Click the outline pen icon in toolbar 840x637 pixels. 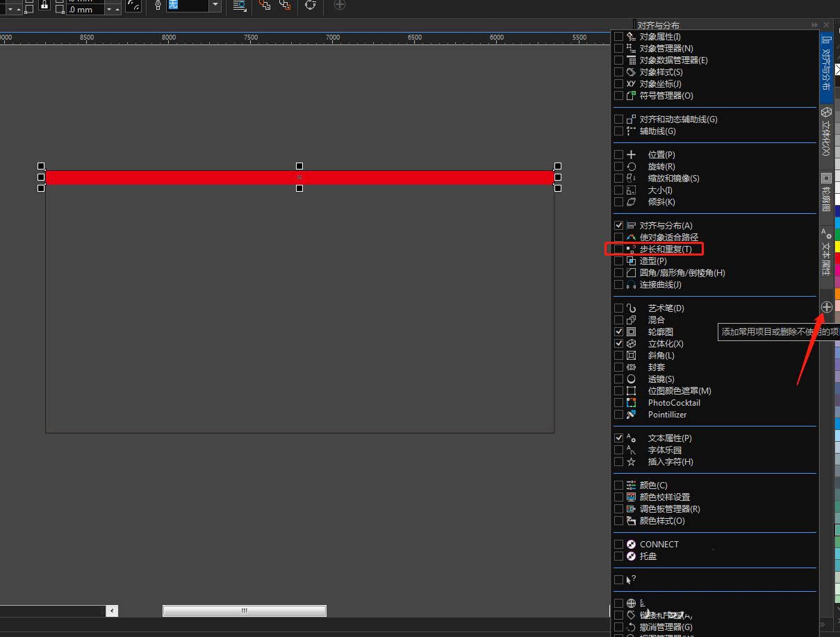[158, 5]
